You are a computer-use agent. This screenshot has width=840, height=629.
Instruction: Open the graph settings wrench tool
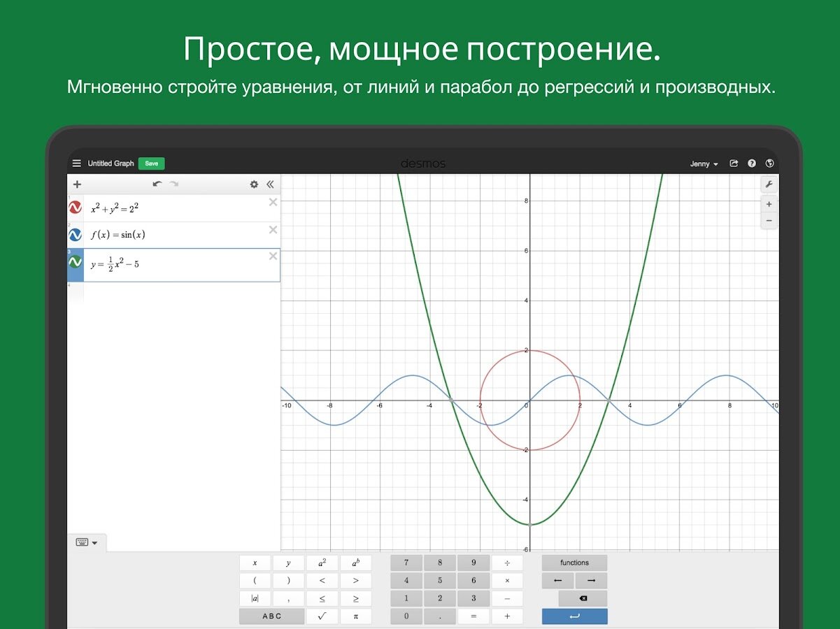coord(769,185)
